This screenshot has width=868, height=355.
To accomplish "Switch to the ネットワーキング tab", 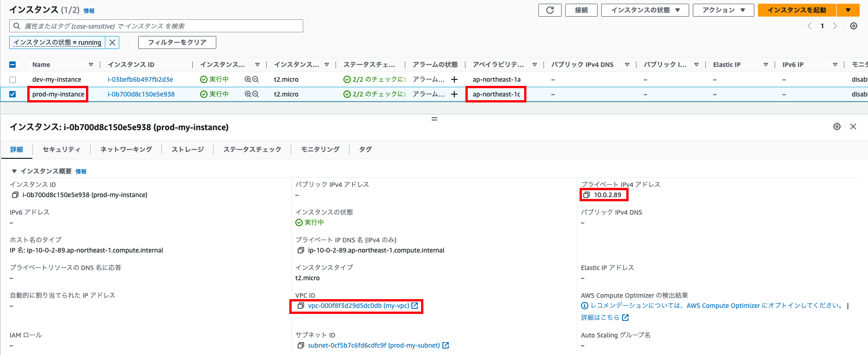I will [126, 150].
